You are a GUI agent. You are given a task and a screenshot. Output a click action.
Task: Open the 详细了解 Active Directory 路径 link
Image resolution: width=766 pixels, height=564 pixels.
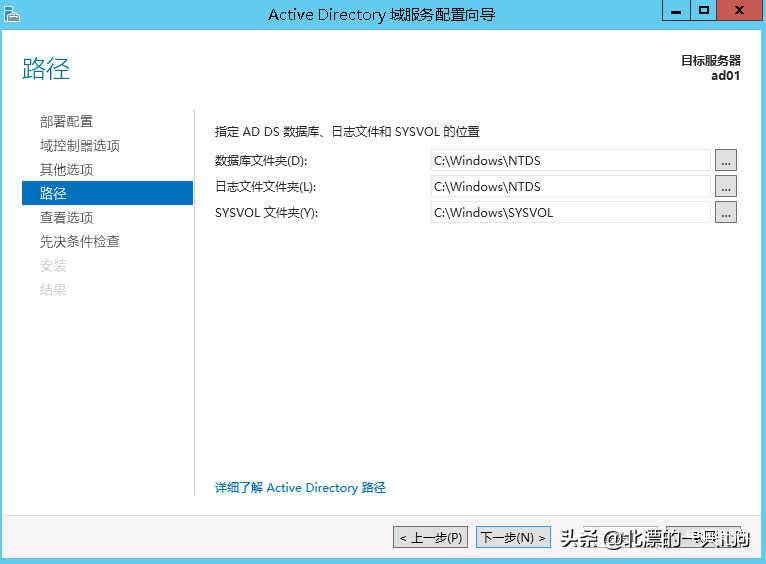pyautogui.click(x=300, y=487)
